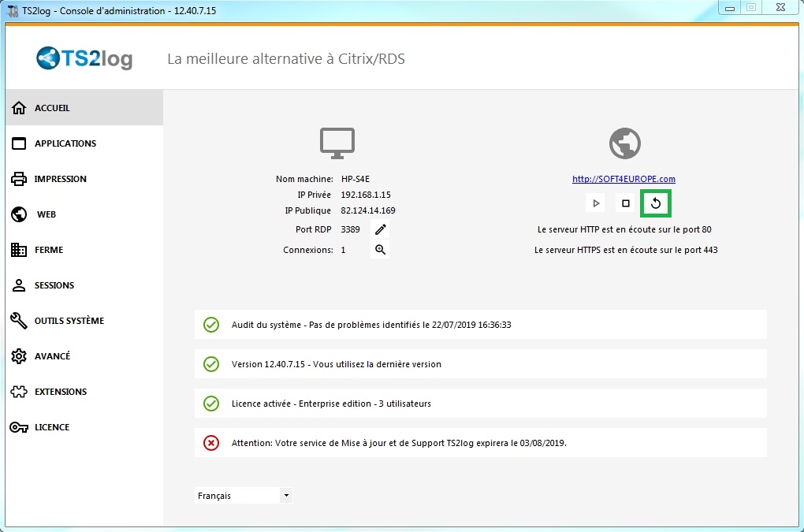This screenshot has width=804, height=532.
Task: Open the Licence section
Action: [x=84, y=427]
